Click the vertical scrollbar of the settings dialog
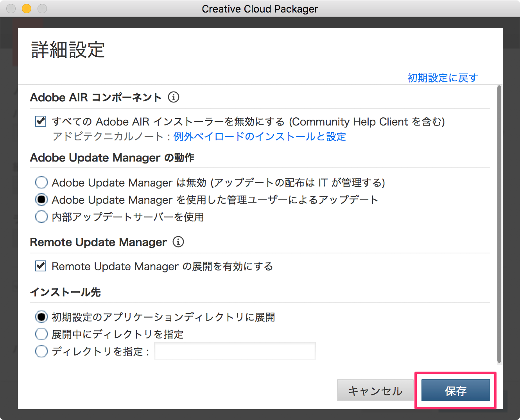Image resolution: width=520 pixels, height=420 pixels. (499, 224)
